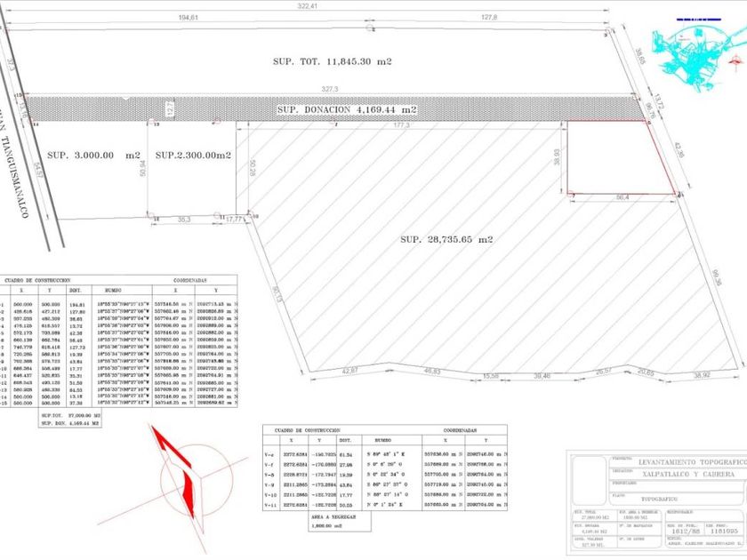Viewport: 747px width, 560px height.
Task: Click the large red north arrow symbol
Action: 173,471
